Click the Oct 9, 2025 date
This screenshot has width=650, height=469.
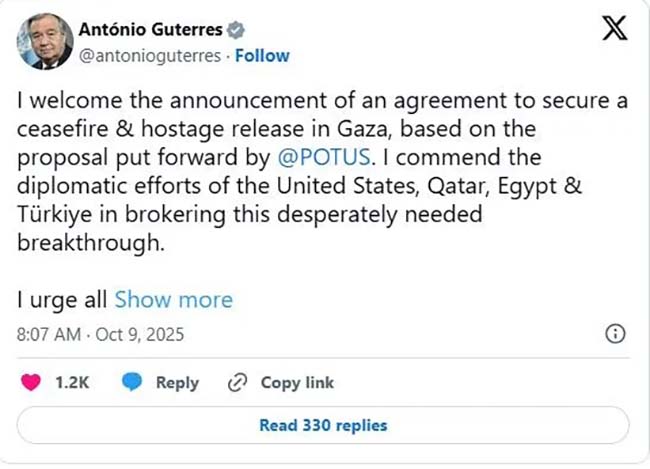pyautogui.click(x=139, y=333)
